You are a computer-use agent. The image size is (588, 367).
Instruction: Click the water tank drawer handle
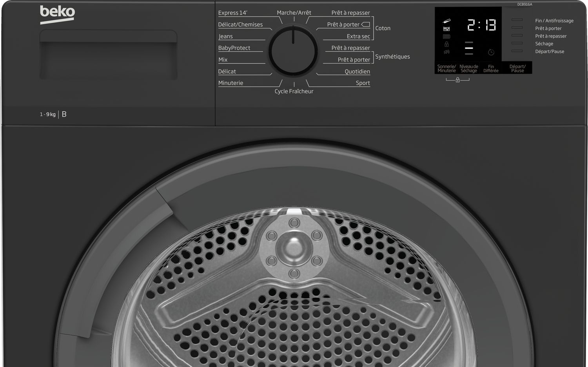(x=108, y=55)
